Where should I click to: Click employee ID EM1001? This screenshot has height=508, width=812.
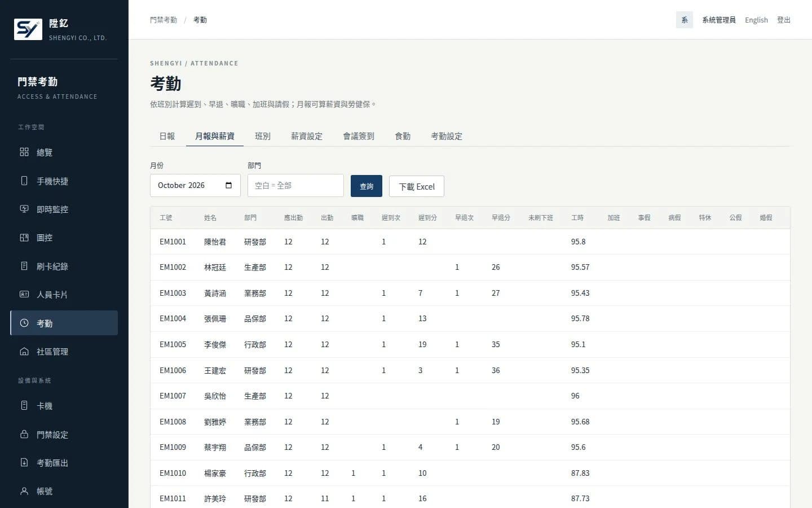coord(173,242)
